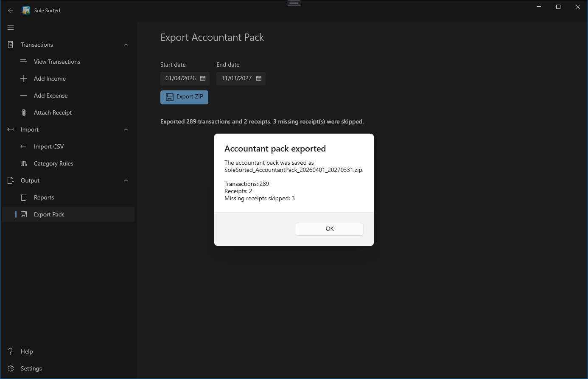The width and height of the screenshot is (588, 379).
Task: Click the Help question mark icon
Action: pyautogui.click(x=11, y=351)
